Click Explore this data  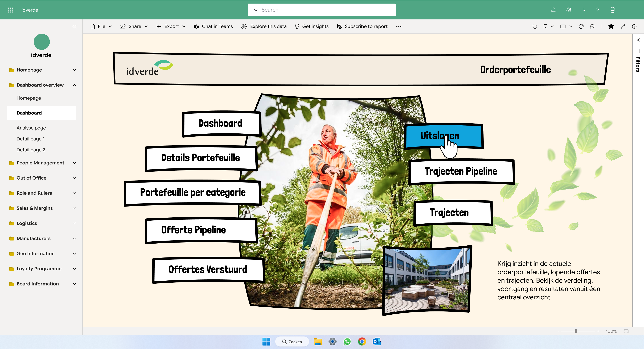pyautogui.click(x=264, y=26)
